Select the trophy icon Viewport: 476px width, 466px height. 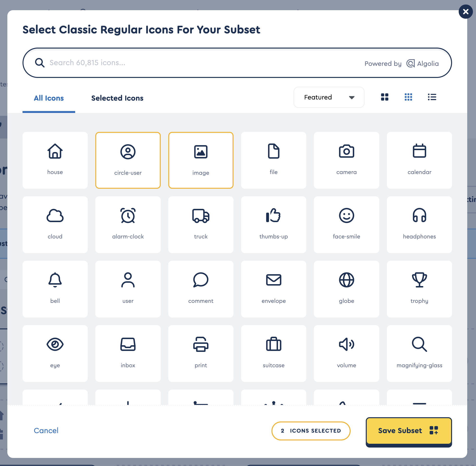419,289
